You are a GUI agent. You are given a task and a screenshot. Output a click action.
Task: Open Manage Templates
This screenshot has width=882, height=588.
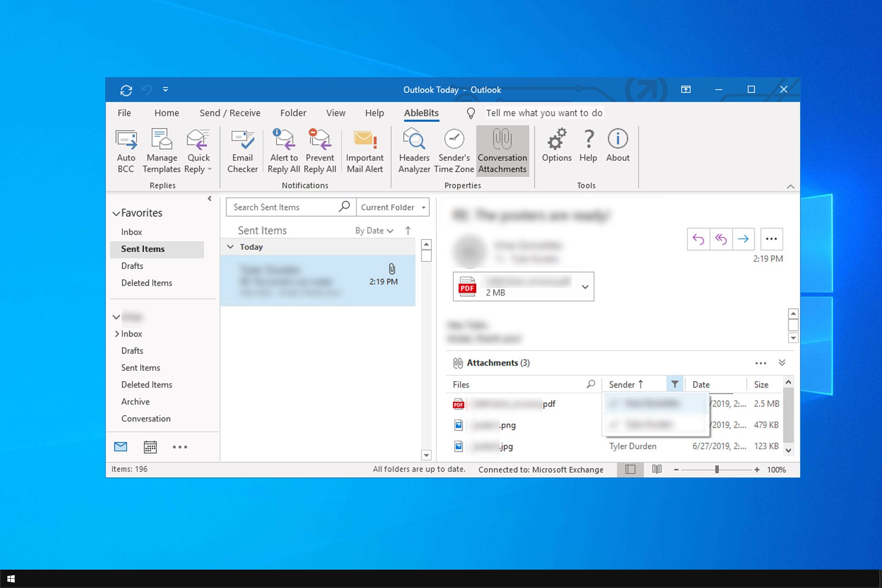coord(162,152)
